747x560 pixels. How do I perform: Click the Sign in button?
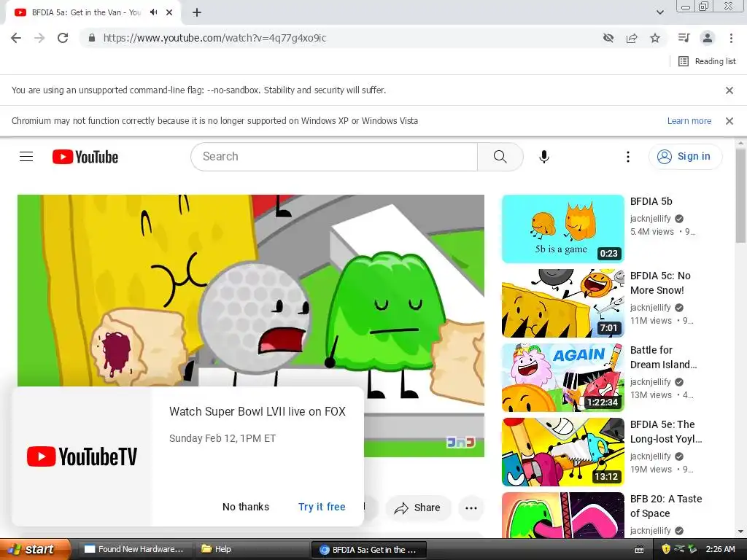coord(685,156)
